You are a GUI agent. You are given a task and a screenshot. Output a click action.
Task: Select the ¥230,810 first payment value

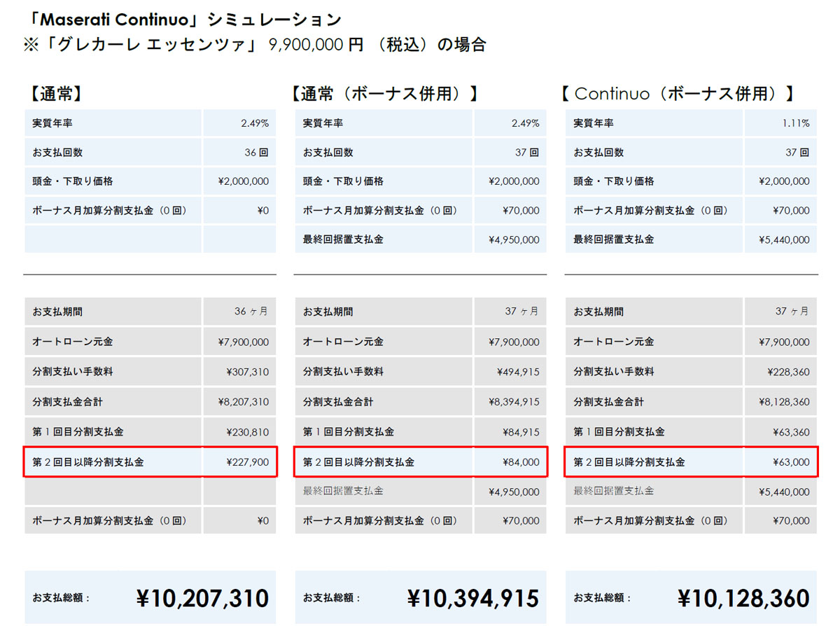tap(243, 432)
